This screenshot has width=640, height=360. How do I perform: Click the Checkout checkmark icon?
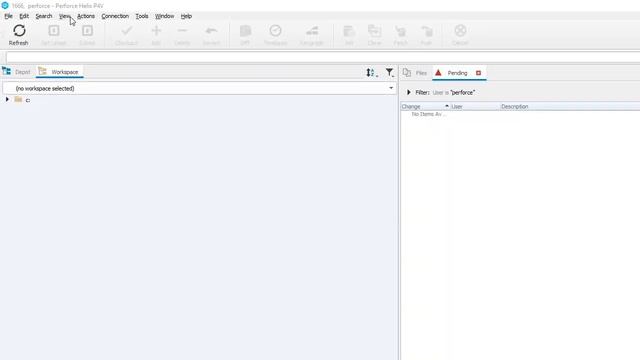point(127,31)
